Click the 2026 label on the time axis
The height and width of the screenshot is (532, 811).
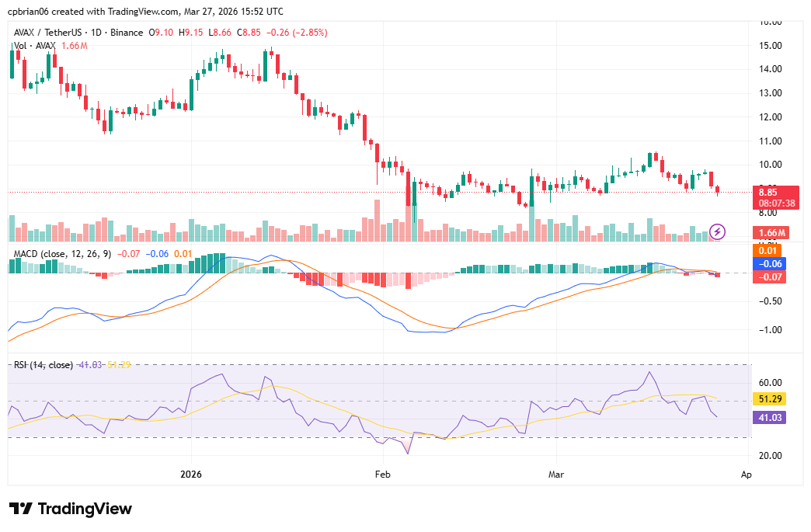191,474
